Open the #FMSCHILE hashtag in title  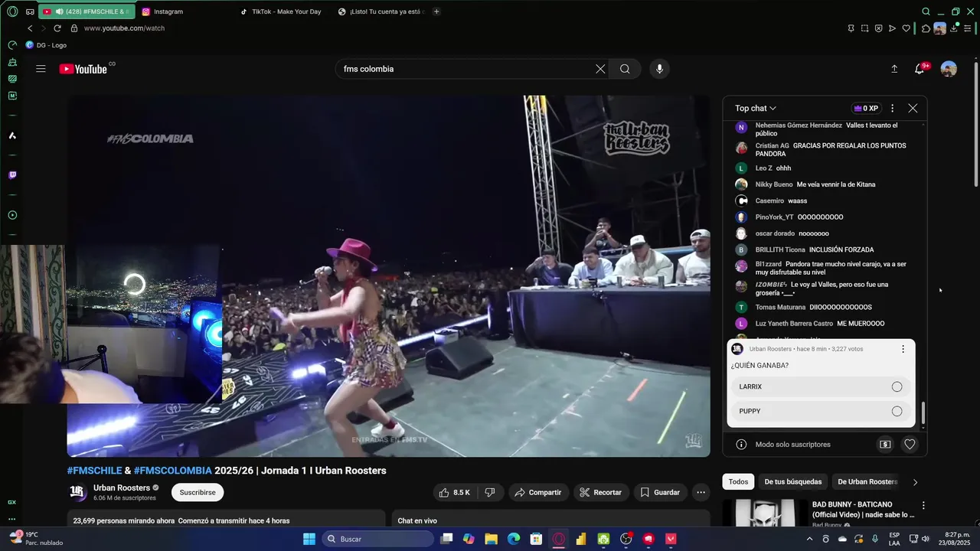(94, 471)
